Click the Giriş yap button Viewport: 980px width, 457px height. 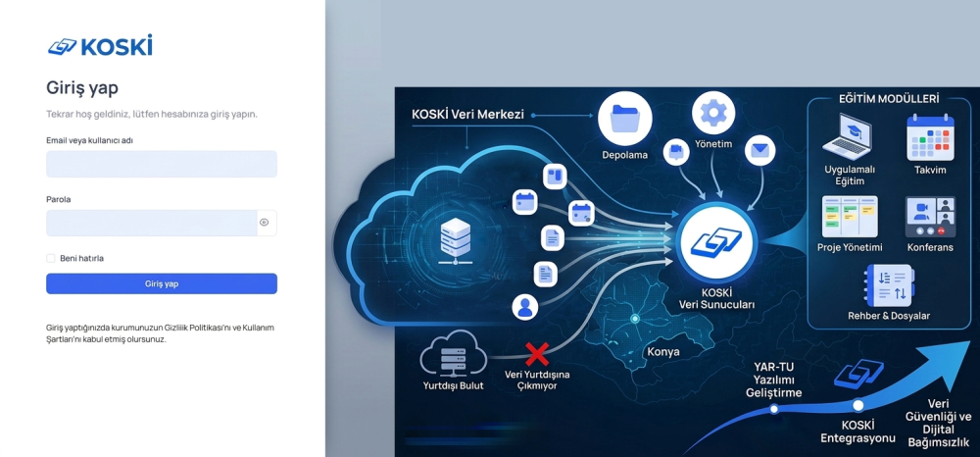tap(162, 283)
